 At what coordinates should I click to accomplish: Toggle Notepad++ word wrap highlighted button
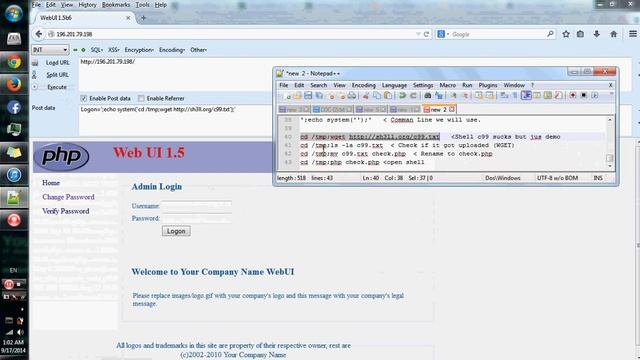(x=526, y=95)
